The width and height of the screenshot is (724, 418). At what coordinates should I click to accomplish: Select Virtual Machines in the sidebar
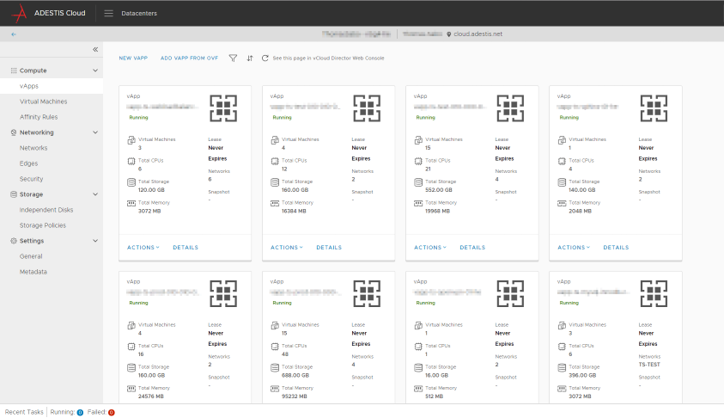43,102
